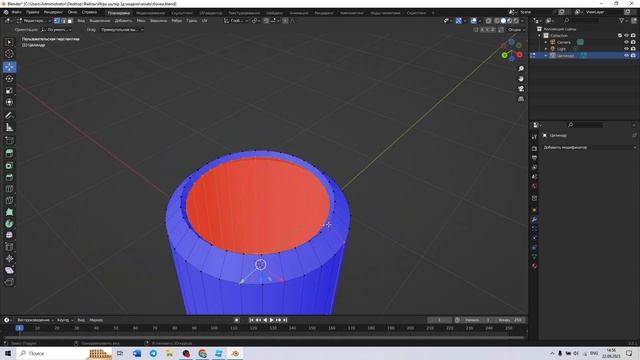Select the Box Select tool
The height and width of the screenshot is (360, 640).
[9, 42]
